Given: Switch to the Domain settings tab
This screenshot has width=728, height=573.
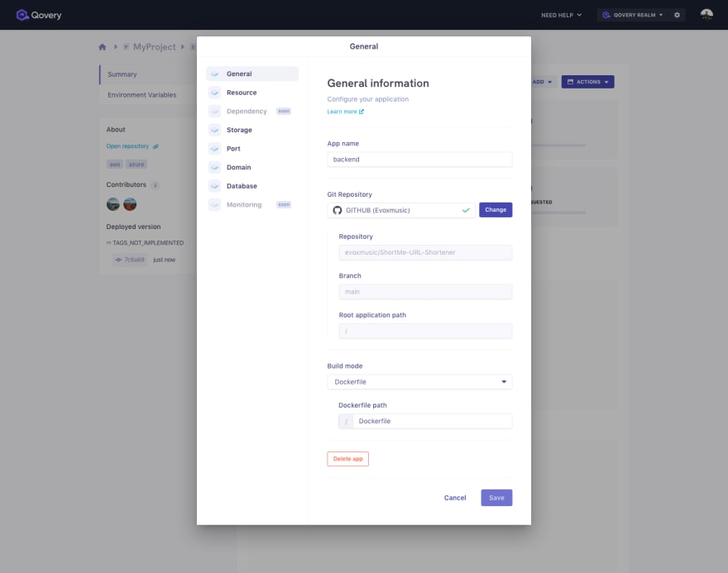Looking at the screenshot, I should 252,167.
